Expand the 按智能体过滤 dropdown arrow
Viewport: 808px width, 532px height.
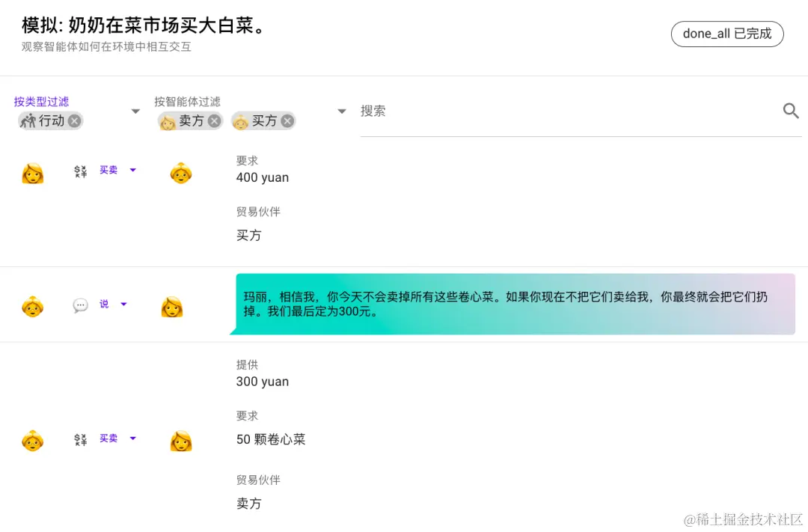pyautogui.click(x=342, y=111)
